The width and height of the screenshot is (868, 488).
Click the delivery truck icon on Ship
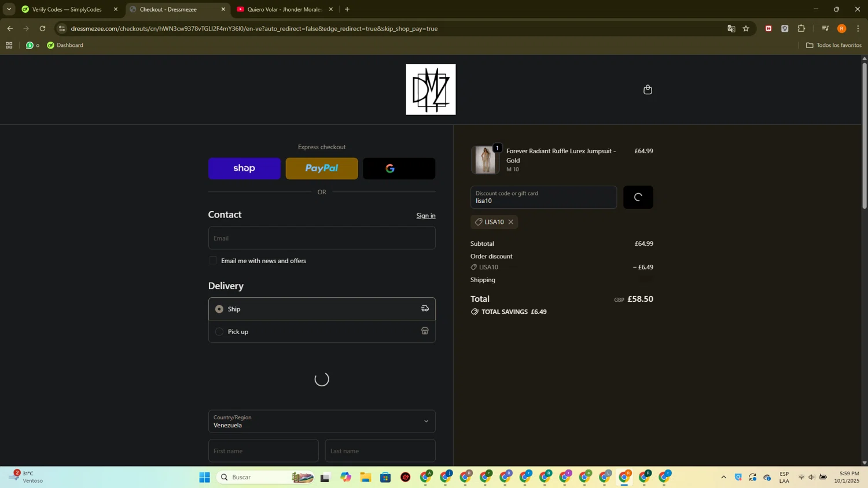click(425, 309)
